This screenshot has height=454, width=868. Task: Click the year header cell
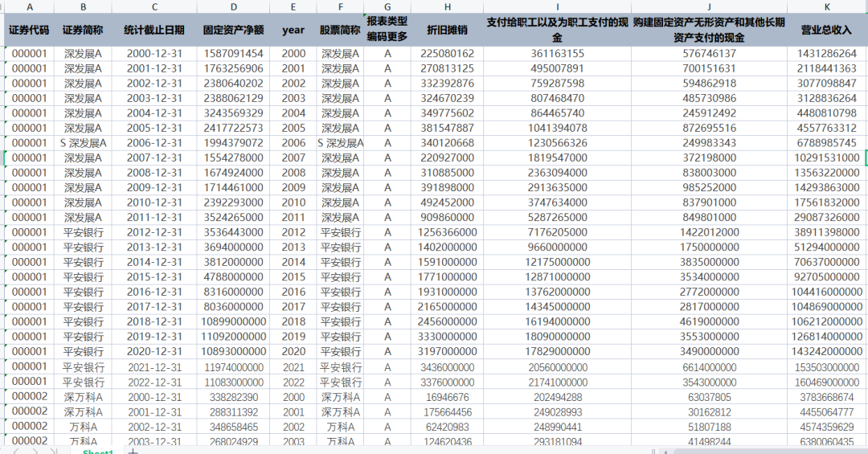tap(293, 30)
